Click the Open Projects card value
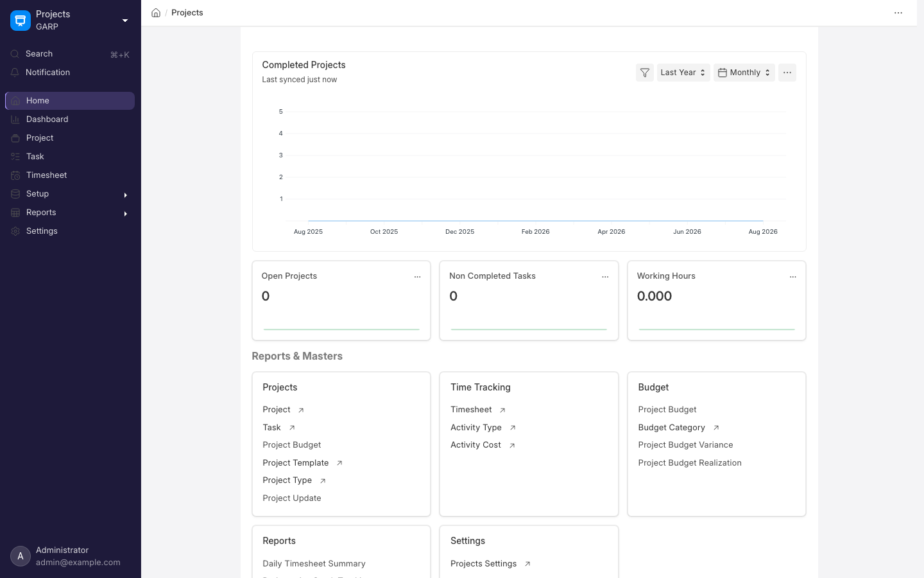Viewport: 924px width, 578px height. point(266,296)
